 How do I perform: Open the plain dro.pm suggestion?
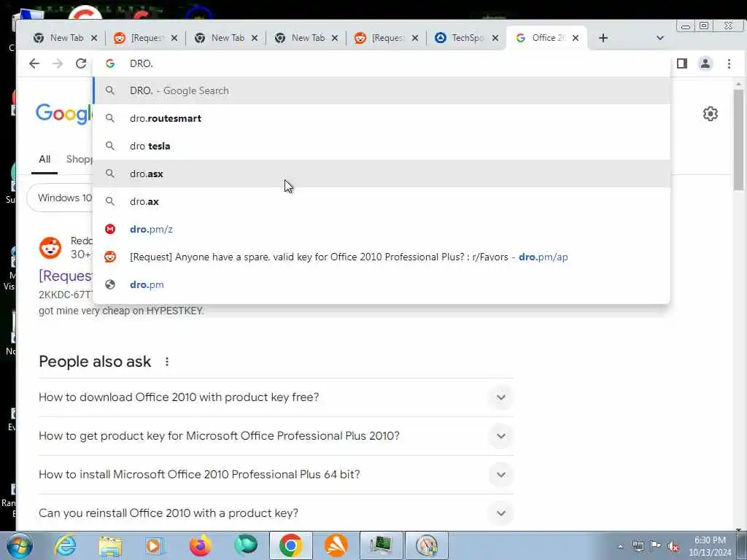coord(382,284)
